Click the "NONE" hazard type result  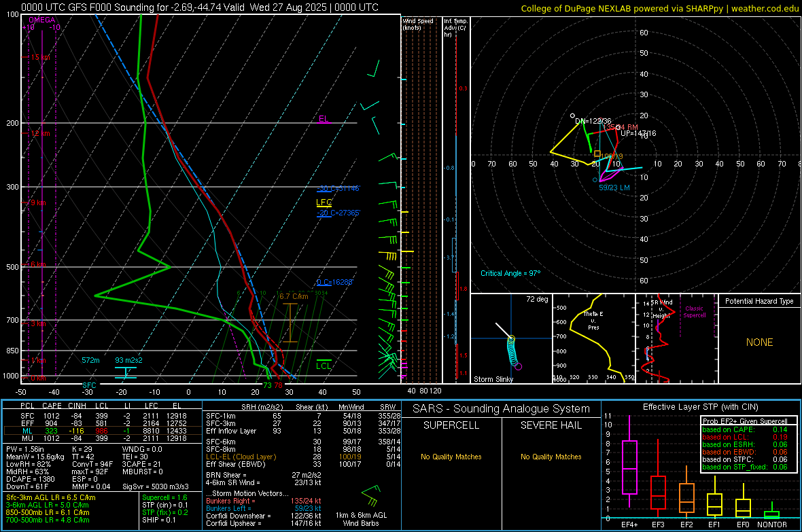(x=760, y=342)
